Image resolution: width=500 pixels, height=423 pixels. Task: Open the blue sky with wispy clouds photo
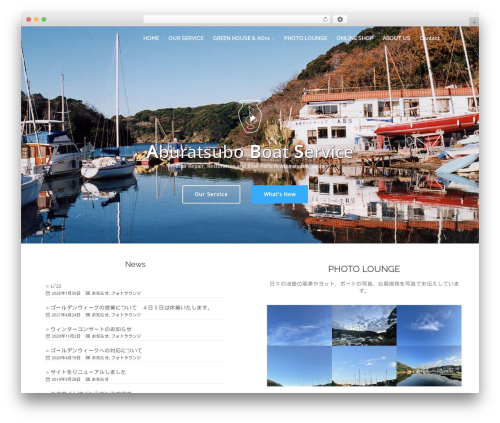pyautogui.click(x=299, y=325)
